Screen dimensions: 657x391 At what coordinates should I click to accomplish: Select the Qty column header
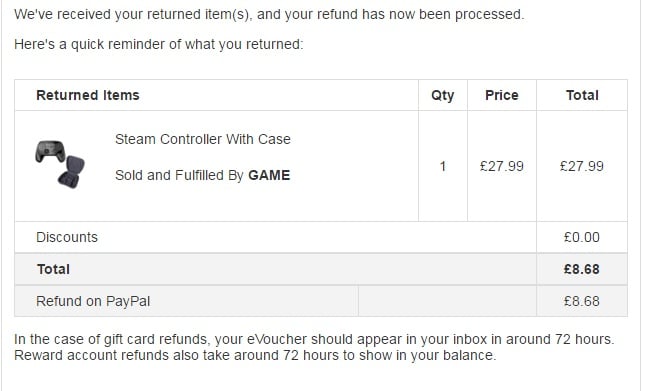click(442, 96)
